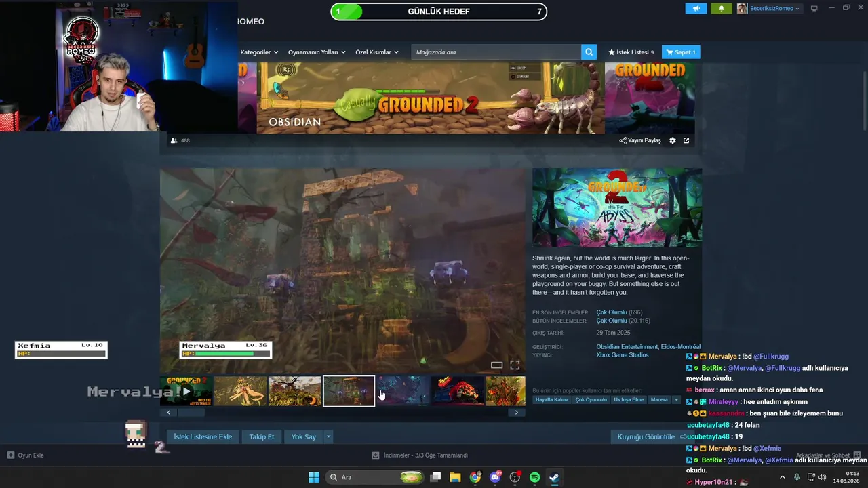The height and width of the screenshot is (488, 868).
Task: Open all reviews 'Çok Olumlu' (20.116) link
Action: 612,321
